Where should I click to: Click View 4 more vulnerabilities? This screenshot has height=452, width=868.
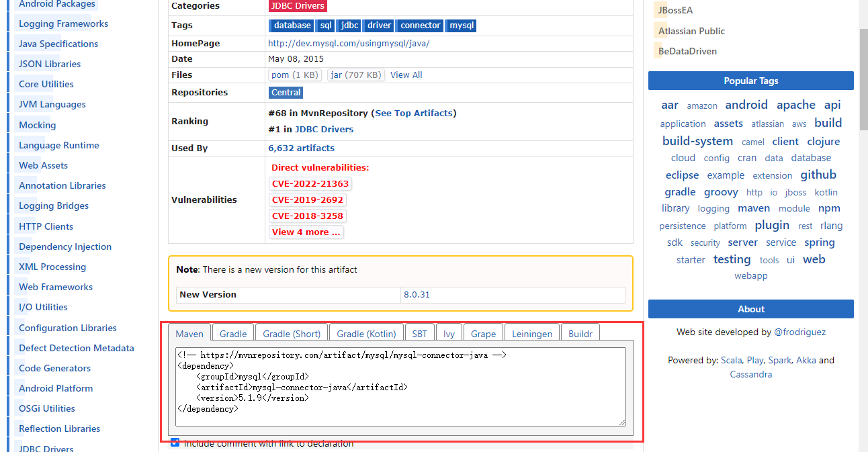click(306, 232)
